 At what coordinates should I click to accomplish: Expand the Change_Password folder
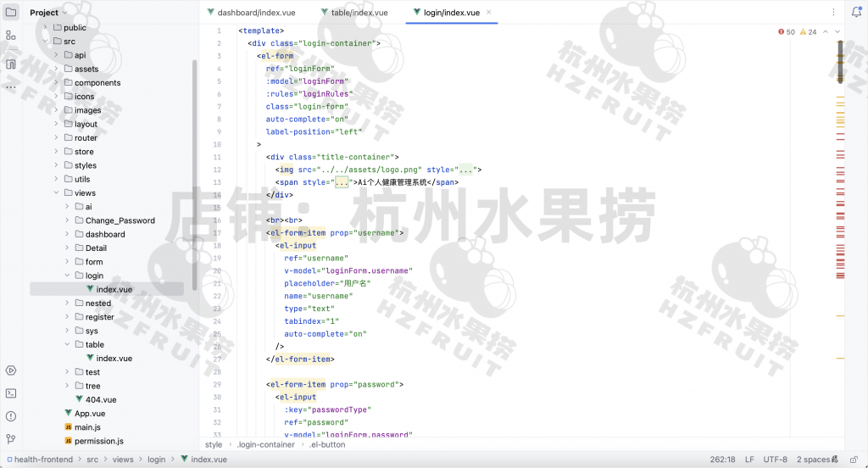click(x=67, y=220)
